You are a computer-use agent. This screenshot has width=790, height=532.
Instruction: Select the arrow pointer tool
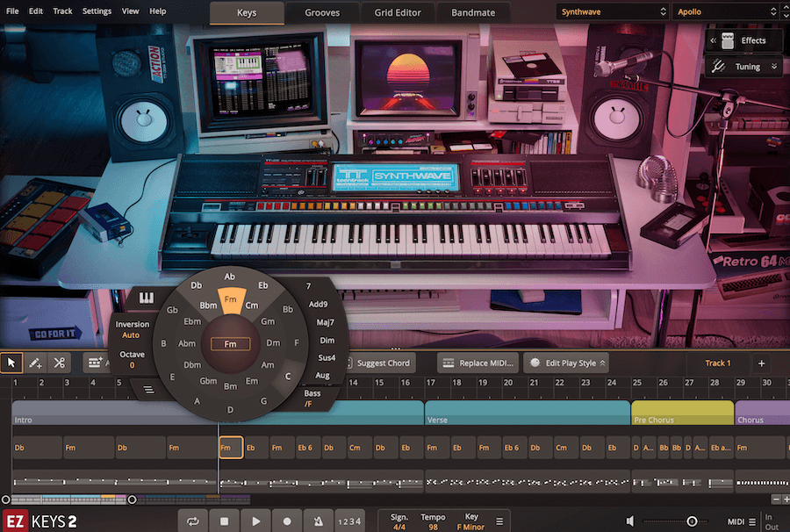(x=11, y=363)
